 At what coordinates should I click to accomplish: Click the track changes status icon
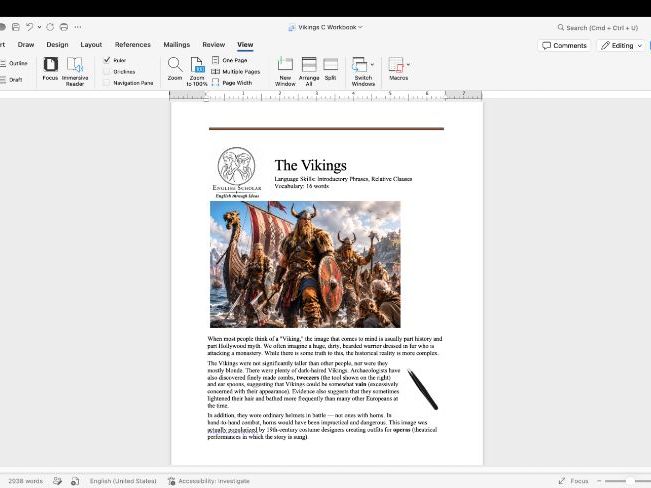point(75,481)
